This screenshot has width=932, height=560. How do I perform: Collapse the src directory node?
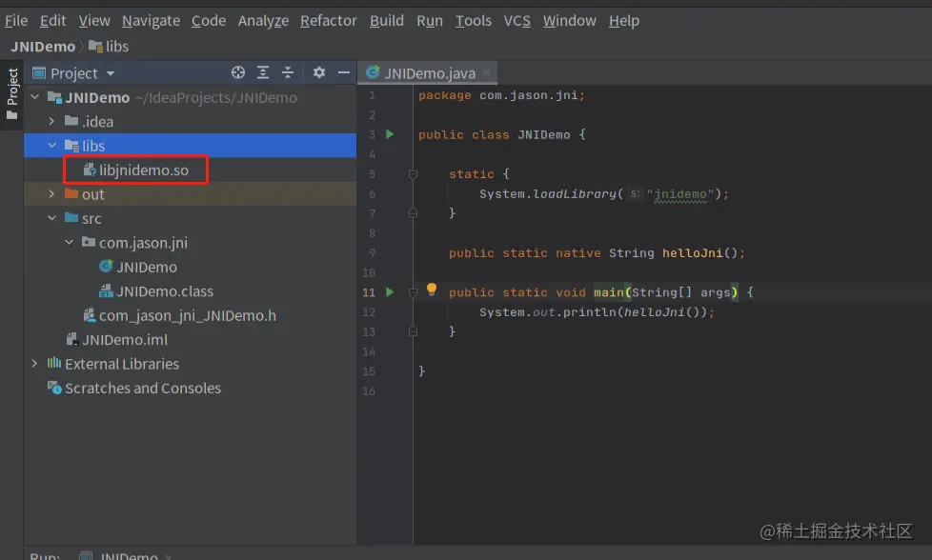(x=51, y=218)
